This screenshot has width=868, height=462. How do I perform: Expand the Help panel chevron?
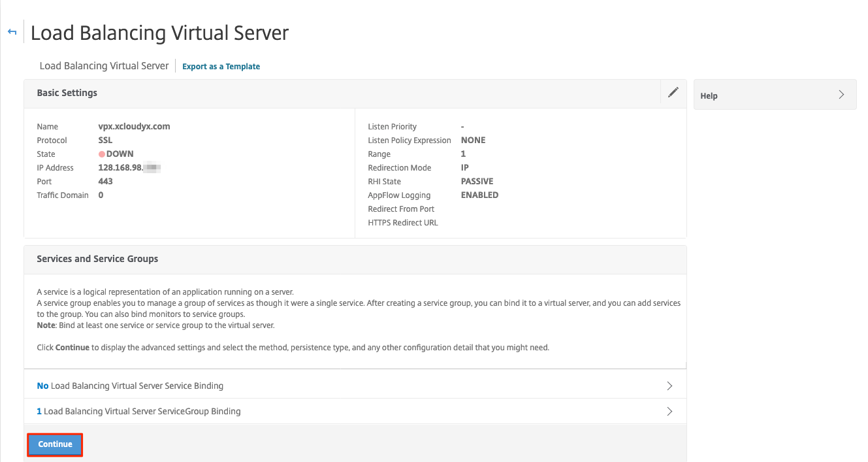click(x=842, y=94)
